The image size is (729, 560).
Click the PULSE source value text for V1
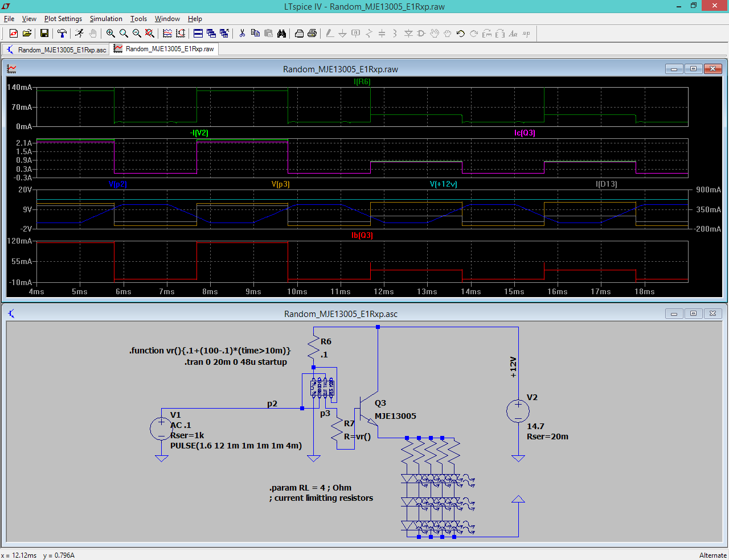(236, 446)
